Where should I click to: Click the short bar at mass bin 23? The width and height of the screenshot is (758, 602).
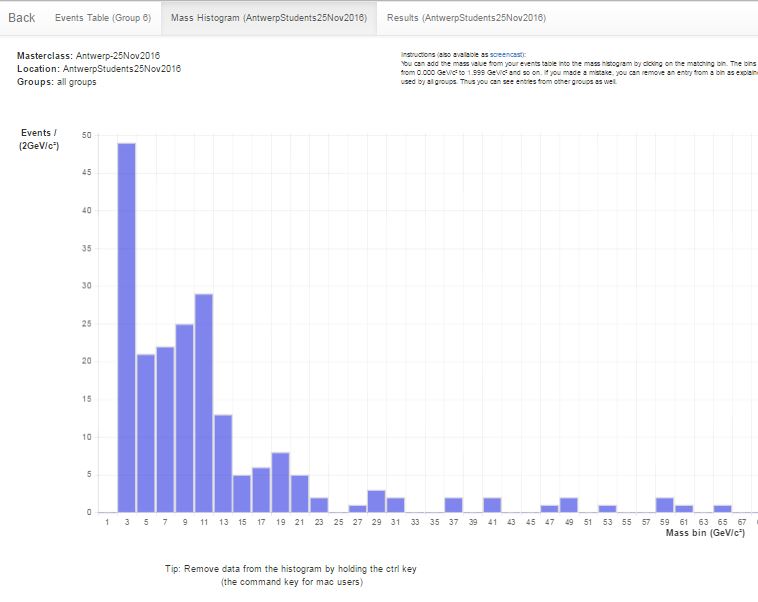tap(319, 505)
